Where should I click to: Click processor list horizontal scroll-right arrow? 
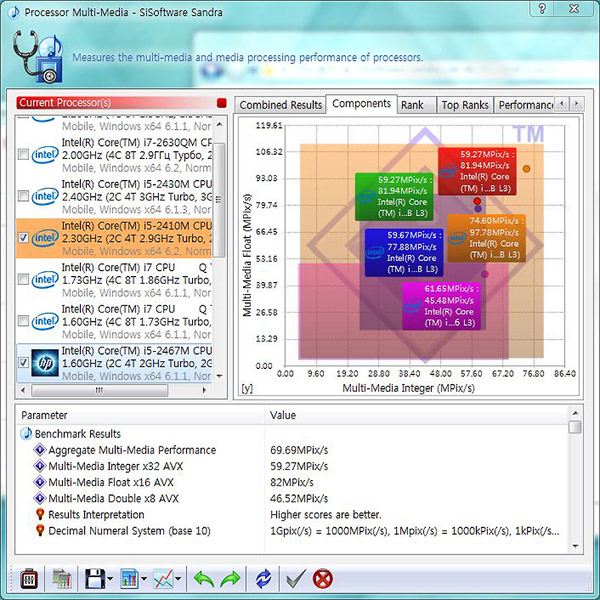204,390
